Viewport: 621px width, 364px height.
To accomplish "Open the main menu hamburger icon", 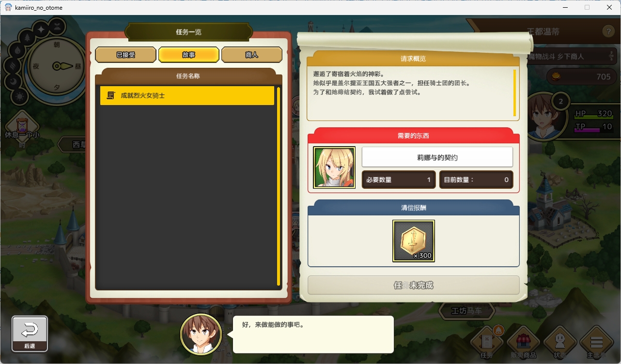I will point(596,343).
